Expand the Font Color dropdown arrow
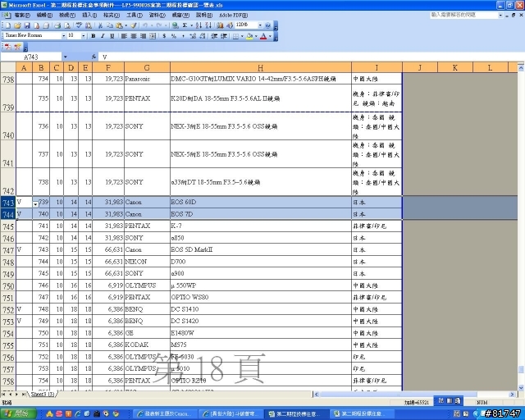 [270, 36]
